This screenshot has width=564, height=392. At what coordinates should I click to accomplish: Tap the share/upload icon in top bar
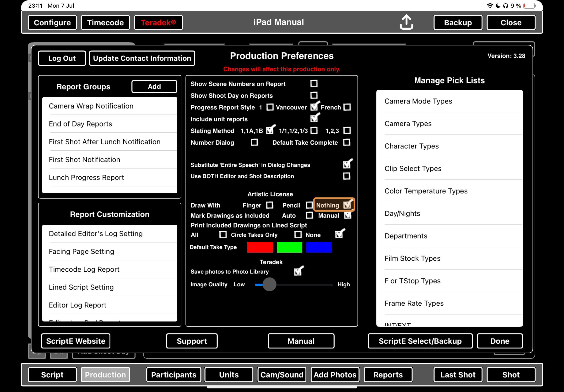pos(406,22)
